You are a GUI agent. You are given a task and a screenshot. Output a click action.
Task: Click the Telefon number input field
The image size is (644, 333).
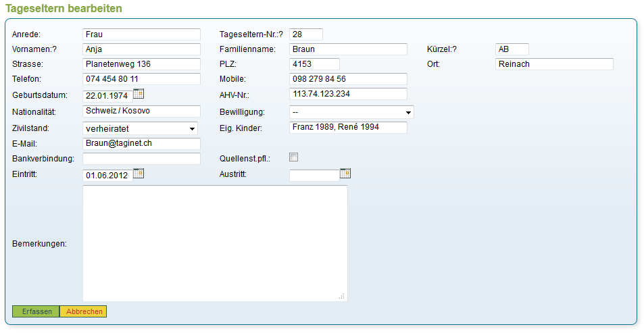click(141, 79)
